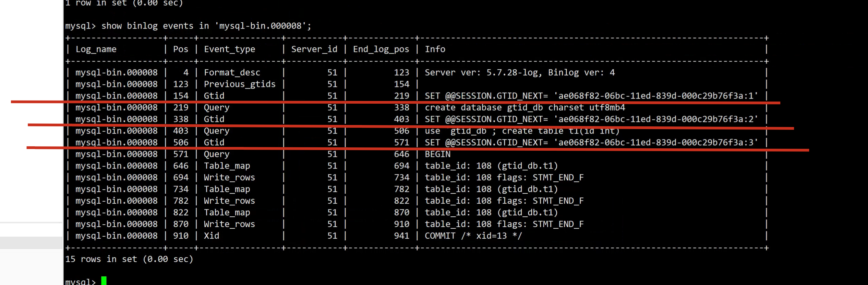Select the Previous_gtids event type entry

point(239,84)
